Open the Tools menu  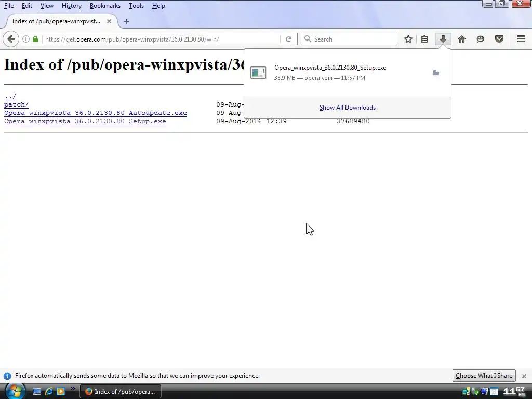click(x=137, y=6)
